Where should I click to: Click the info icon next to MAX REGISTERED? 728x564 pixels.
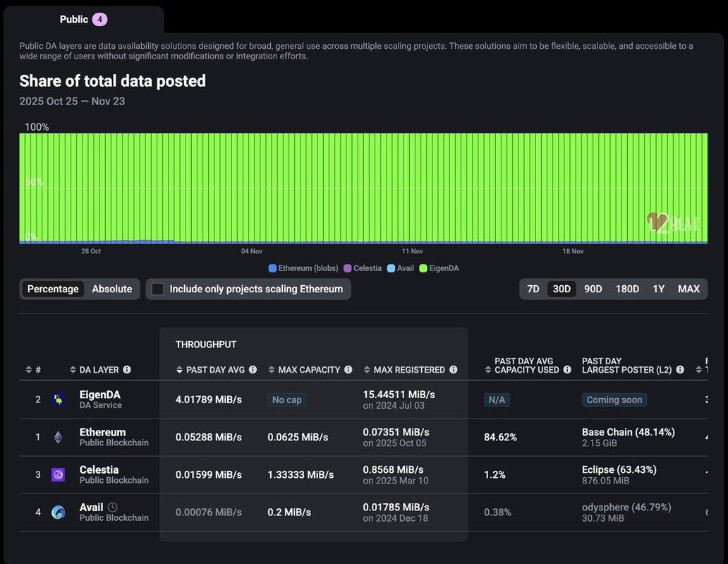pos(453,370)
